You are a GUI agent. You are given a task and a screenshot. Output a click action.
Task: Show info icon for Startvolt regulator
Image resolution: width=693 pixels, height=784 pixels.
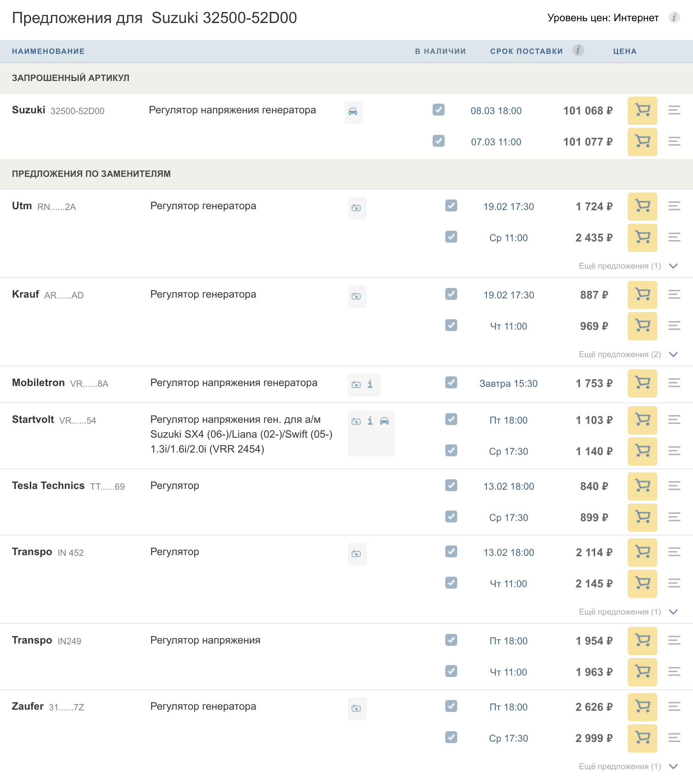pos(370,421)
